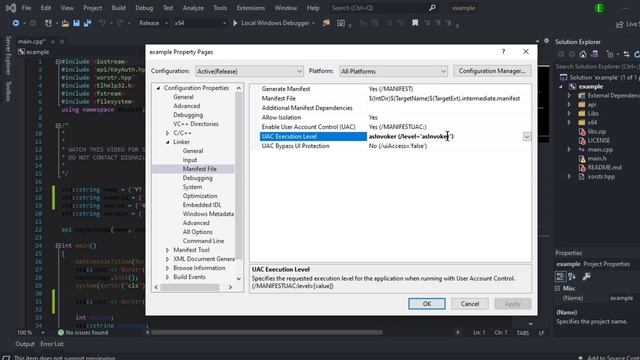The height and width of the screenshot is (360, 640).
Task: Collapse the Configuration Properties root node
Action: coord(158,88)
